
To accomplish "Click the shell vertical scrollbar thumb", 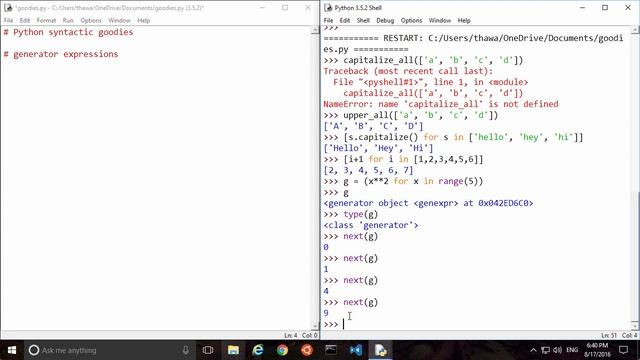I will [x=635, y=256].
